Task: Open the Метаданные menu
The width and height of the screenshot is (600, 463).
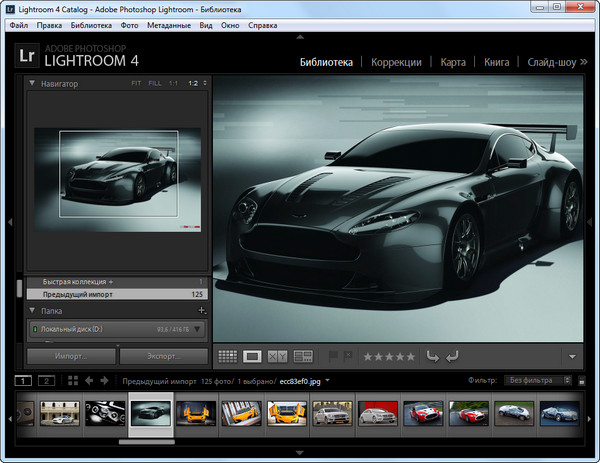Action: 168,24
